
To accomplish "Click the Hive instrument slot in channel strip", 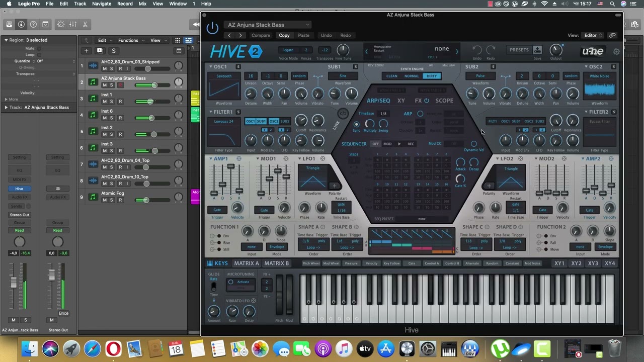I will (19, 189).
